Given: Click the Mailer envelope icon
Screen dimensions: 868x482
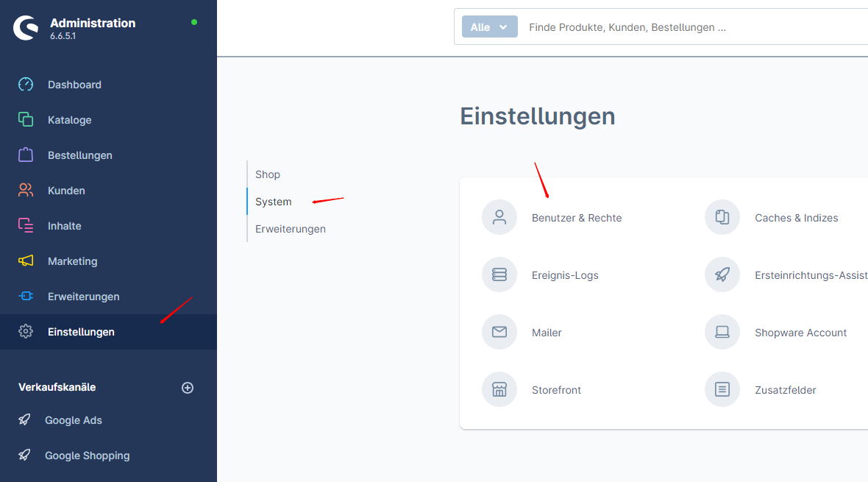Looking at the screenshot, I should [x=499, y=333].
